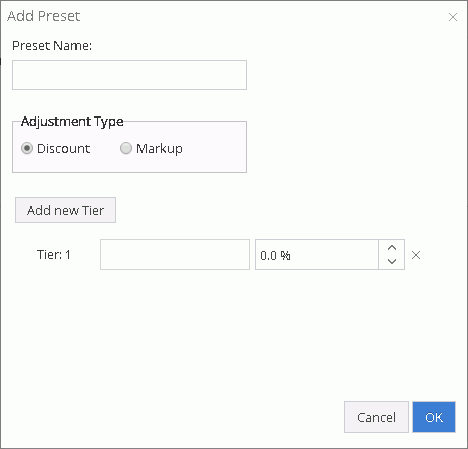Click the Tier: 1 row label

(54, 255)
